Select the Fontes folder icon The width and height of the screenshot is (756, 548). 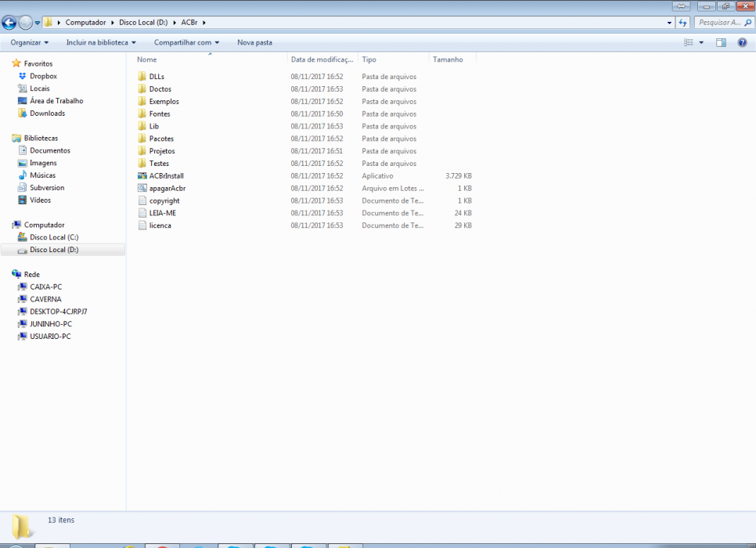(x=142, y=114)
